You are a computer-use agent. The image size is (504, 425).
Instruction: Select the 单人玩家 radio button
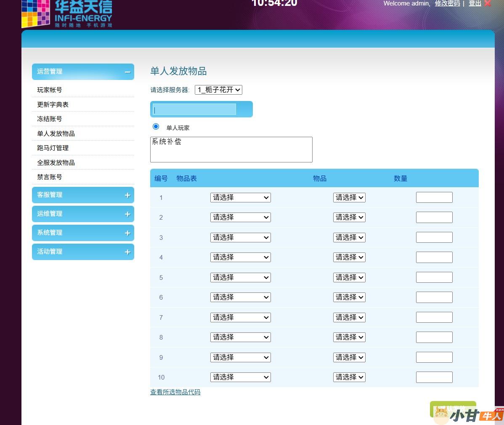156,127
